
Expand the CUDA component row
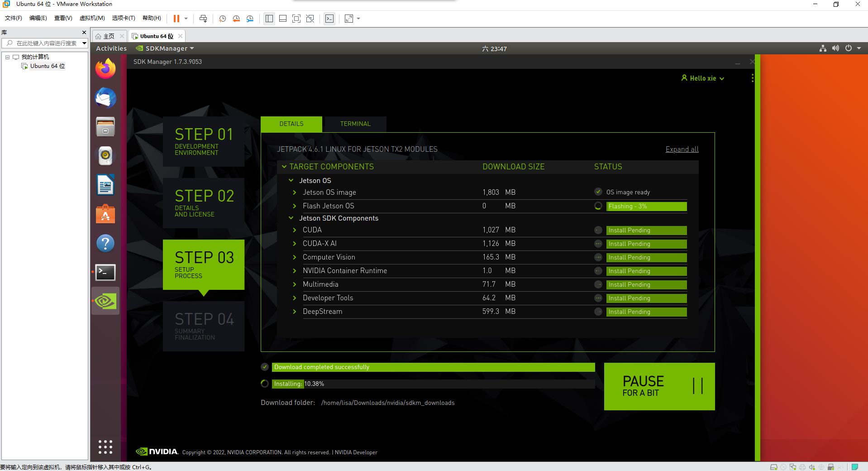click(x=294, y=230)
